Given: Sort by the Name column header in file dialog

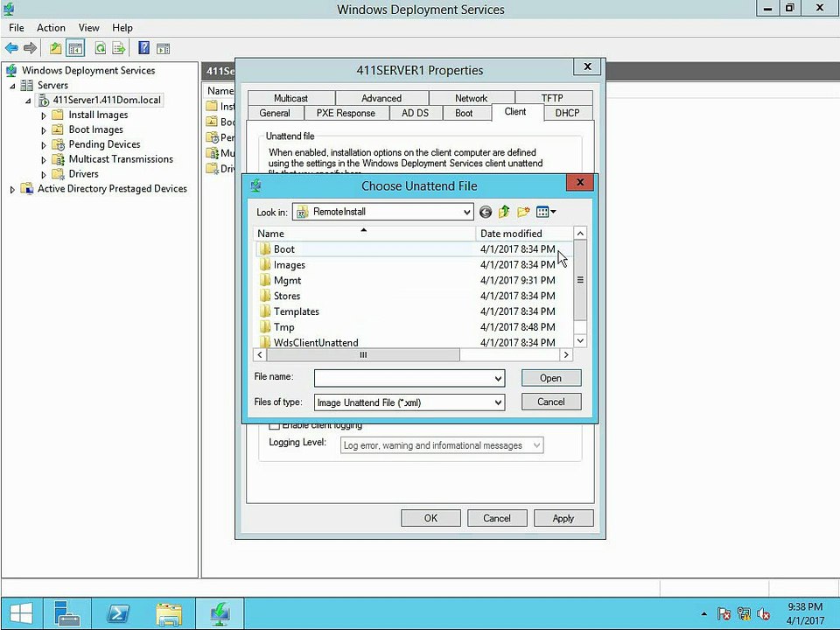Looking at the screenshot, I should point(364,234).
